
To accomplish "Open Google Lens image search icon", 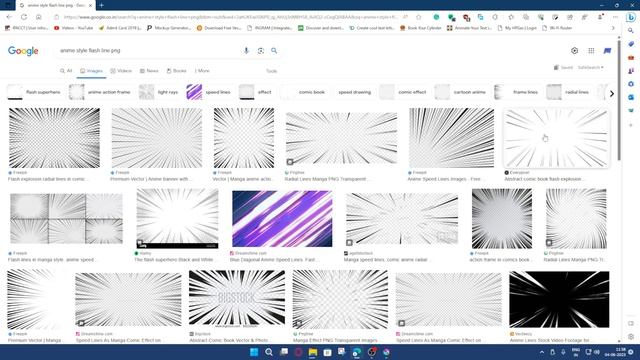I will tap(260, 51).
